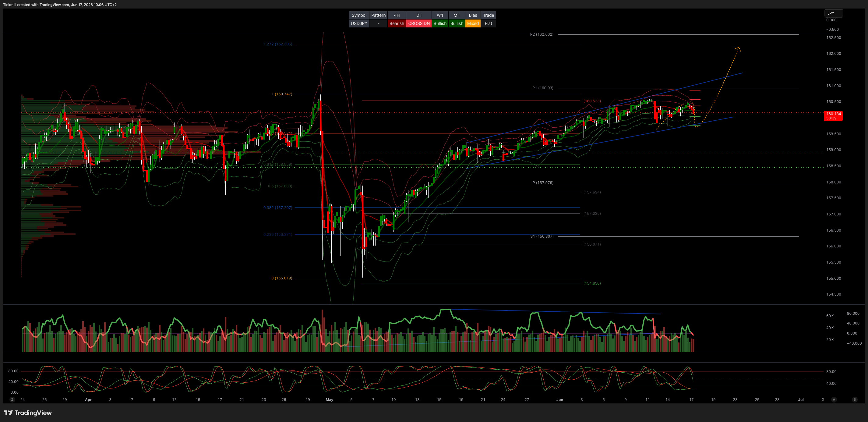
Task: Click the Mixed bias cell
Action: (473, 23)
